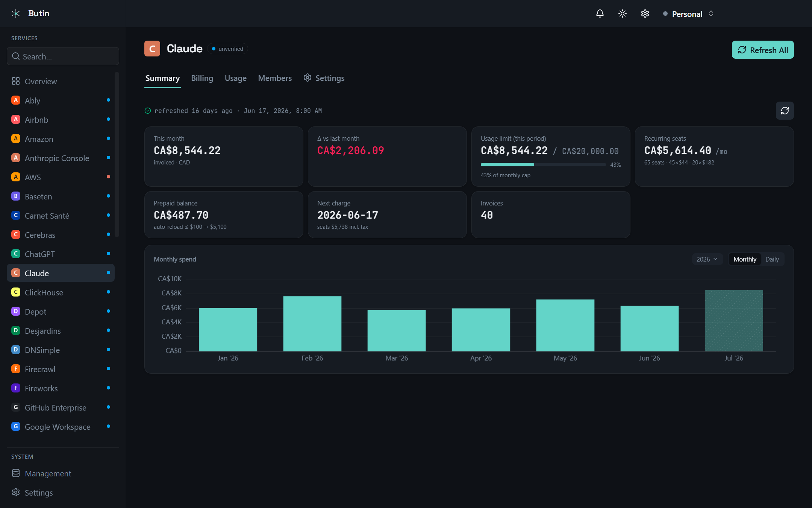The width and height of the screenshot is (812, 508).
Task: Click the Airbnb service icon
Action: (x=16, y=119)
